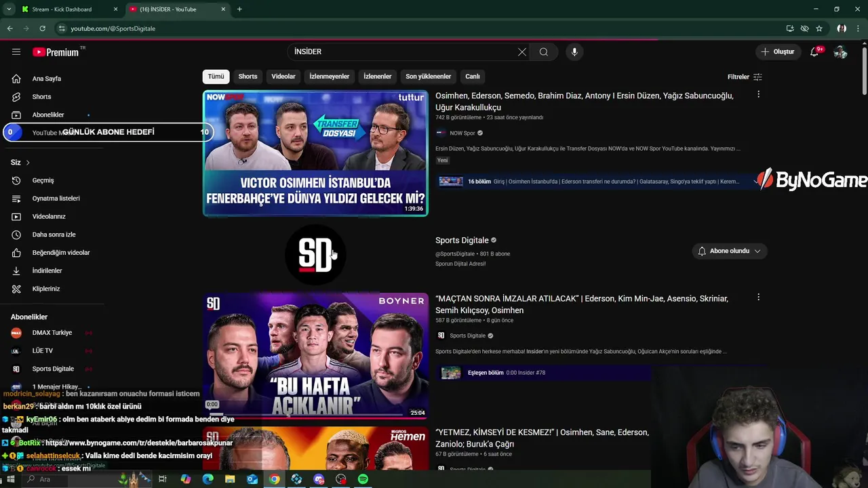Viewport: 868px width, 488px height.
Task: Click the YouTube Premium logo
Action: [x=56, y=52]
